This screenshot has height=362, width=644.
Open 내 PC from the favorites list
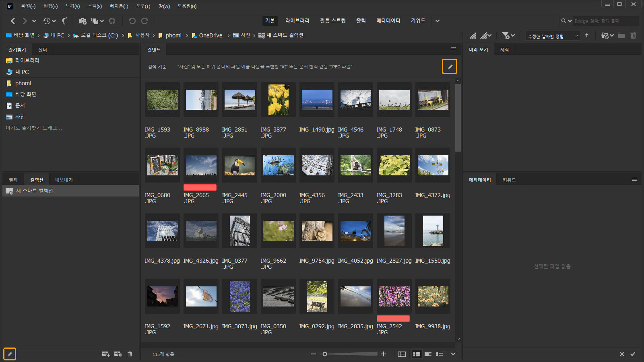coord(22,72)
